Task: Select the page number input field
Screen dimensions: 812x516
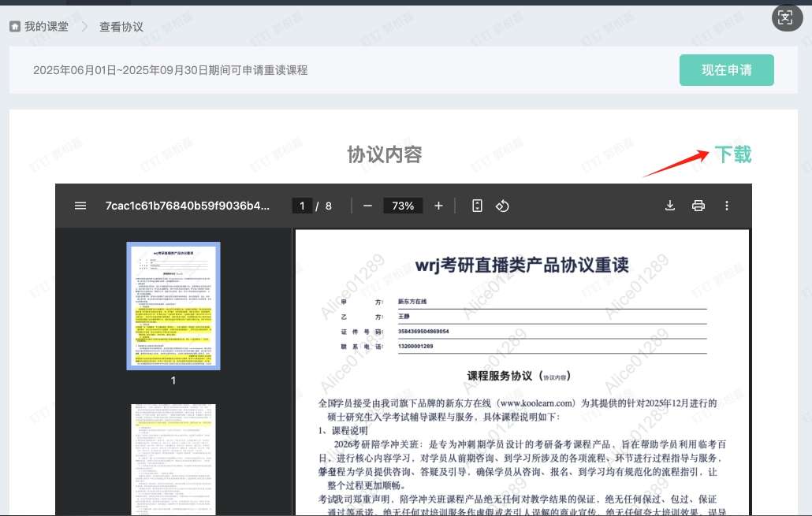Action: point(301,206)
